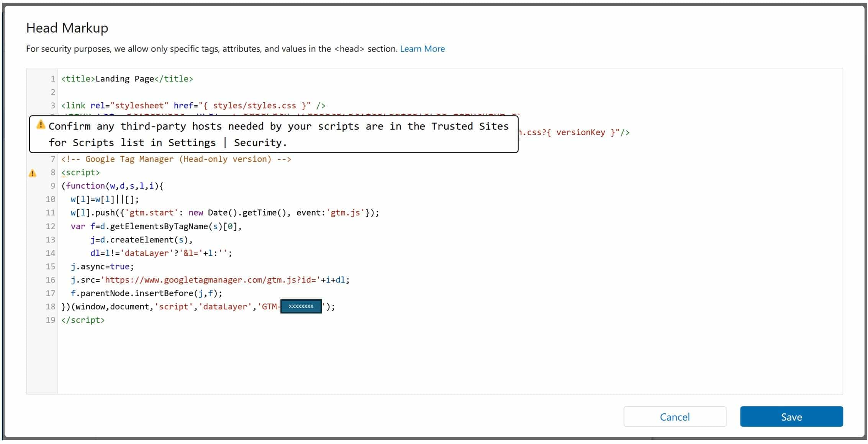
Task: Click the title tag text Landing Page
Action: [x=124, y=79]
